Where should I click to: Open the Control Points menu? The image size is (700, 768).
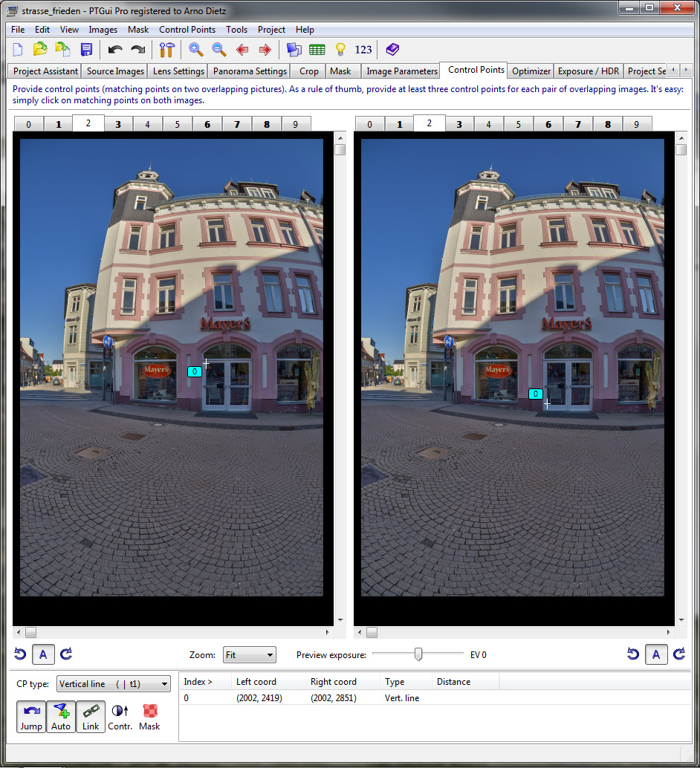click(x=187, y=30)
